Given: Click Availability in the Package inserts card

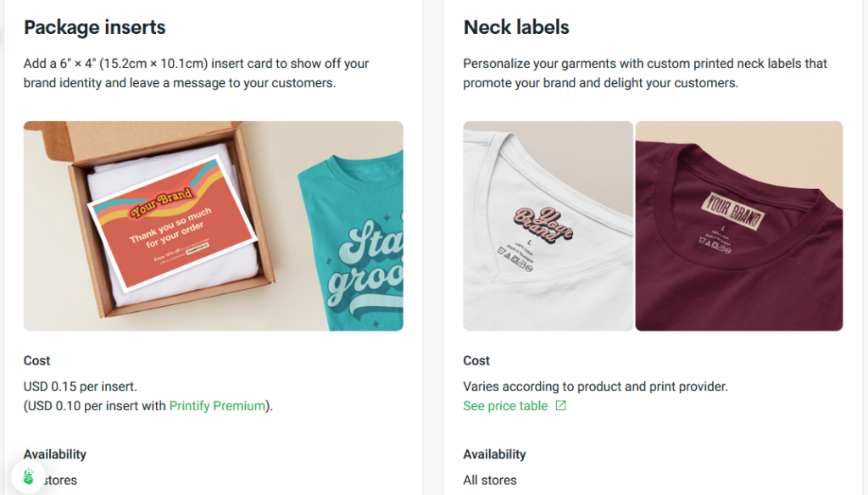Looking at the screenshot, I should coord(54,453).
